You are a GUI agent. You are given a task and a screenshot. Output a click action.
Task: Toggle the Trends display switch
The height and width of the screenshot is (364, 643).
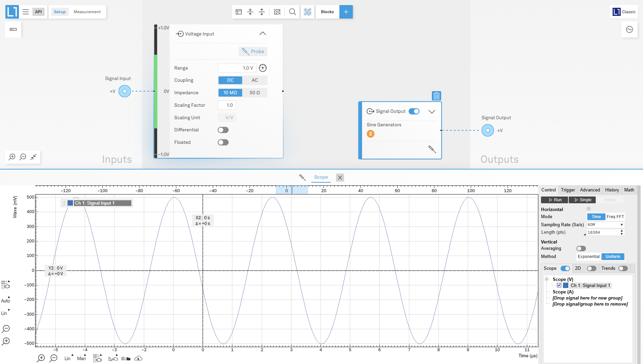pyautogui.click(x=623, y=268)
